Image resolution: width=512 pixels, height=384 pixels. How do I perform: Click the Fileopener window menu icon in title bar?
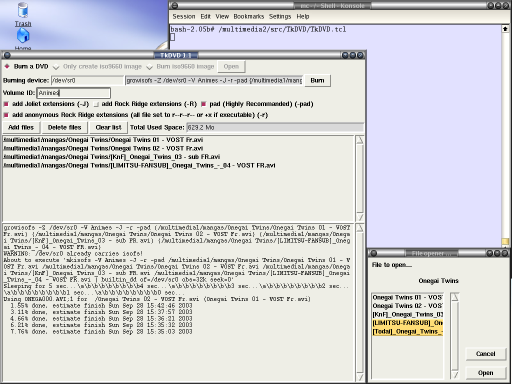pos(374,253)
